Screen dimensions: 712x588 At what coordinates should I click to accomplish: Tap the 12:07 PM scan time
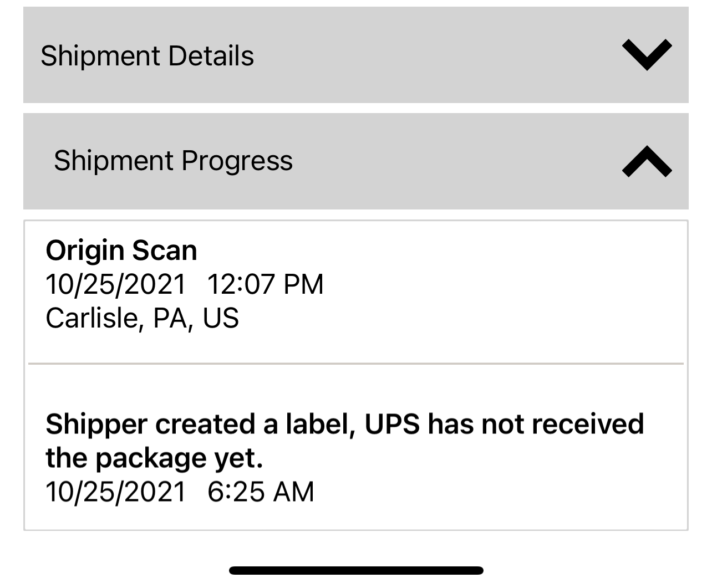pyautogui.click(x=265, y=284)
